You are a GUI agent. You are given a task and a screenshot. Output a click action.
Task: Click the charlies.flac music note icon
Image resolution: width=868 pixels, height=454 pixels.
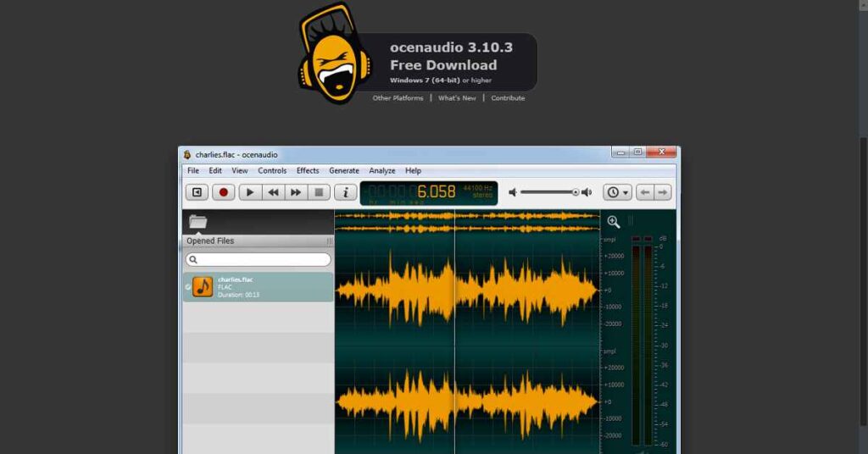tap(203, 287)
